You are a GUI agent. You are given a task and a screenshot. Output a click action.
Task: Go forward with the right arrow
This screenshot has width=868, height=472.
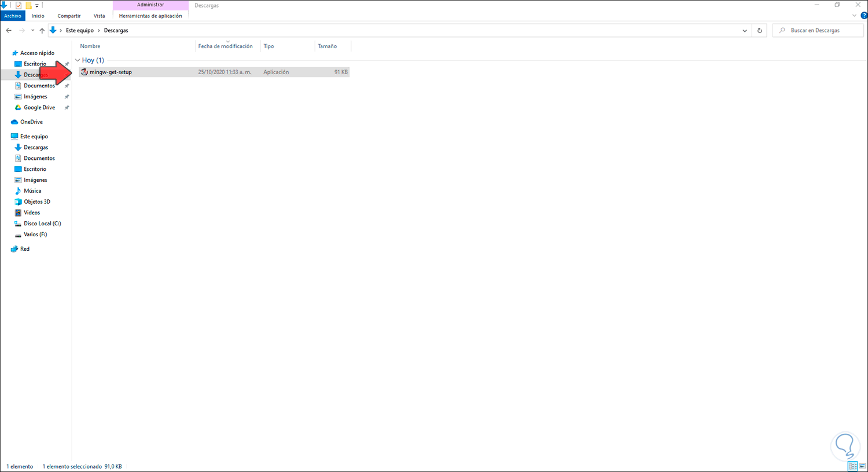pos(22,30)
